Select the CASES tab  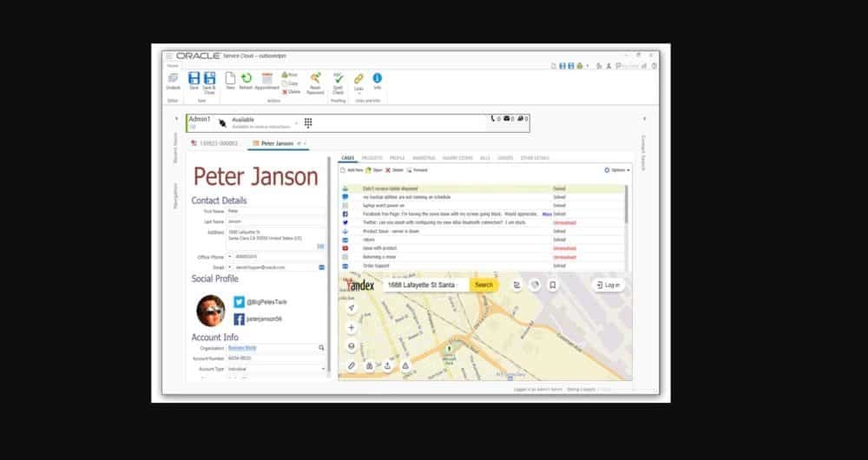348,158
